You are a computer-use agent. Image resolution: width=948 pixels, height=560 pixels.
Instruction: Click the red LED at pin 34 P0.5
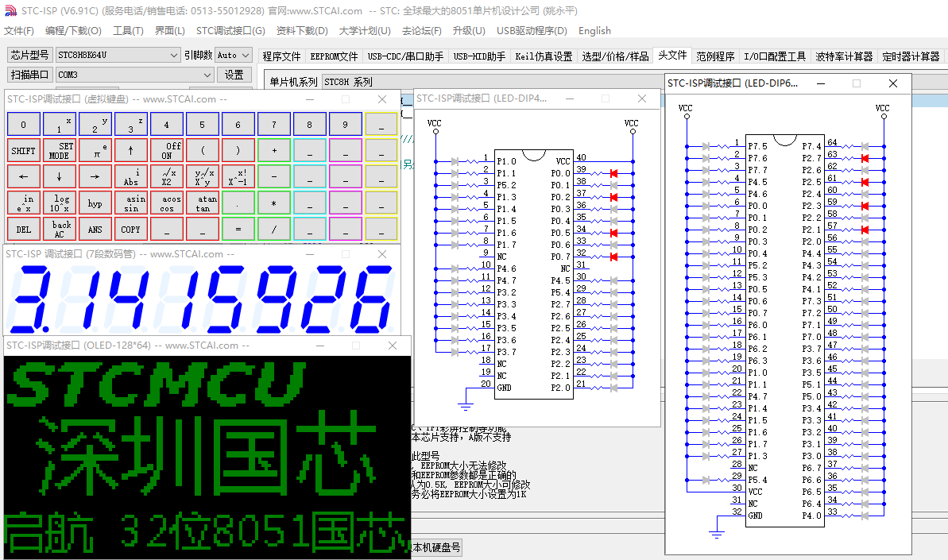pyautogui.click(x=613, y=233)
